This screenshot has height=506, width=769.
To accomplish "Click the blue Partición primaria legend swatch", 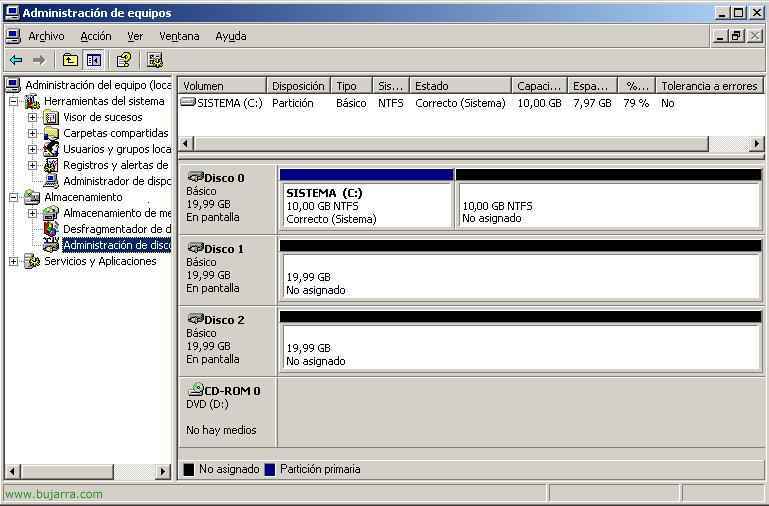I will click(270, 469).
